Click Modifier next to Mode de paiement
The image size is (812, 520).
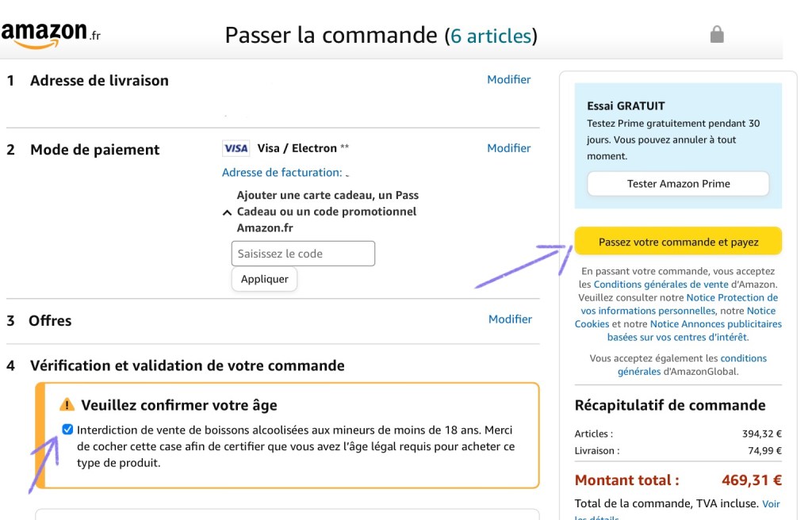click(509, 148)
